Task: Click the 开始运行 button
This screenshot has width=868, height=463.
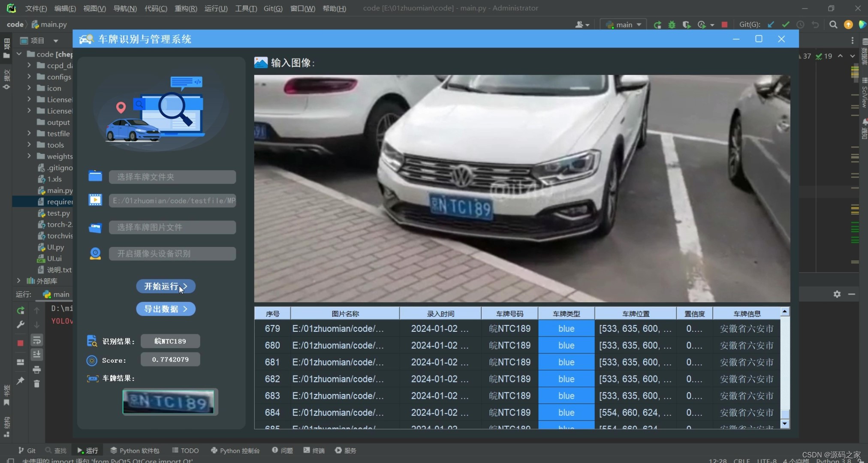Action: [x=166, y=286]
